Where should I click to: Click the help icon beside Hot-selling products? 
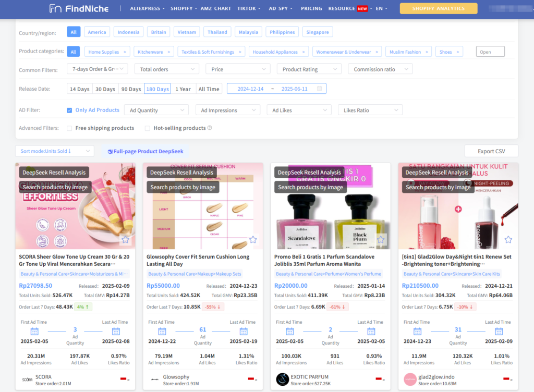click(210, 128)
